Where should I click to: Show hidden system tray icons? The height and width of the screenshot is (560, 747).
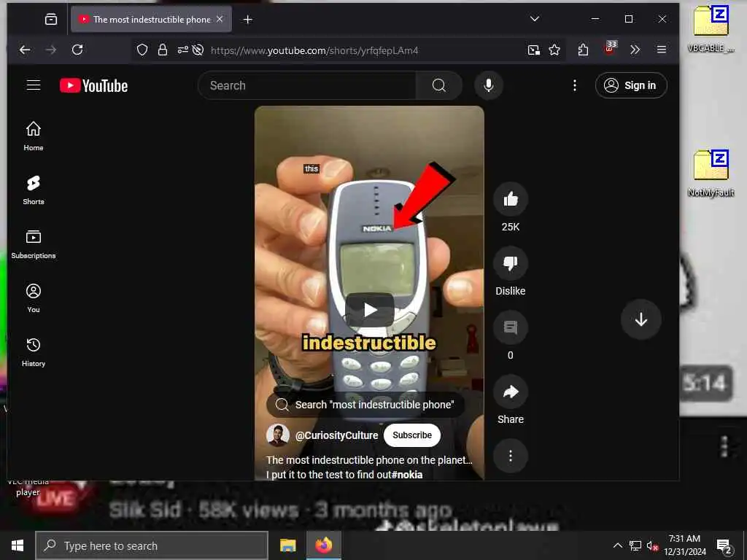[617, 545]
